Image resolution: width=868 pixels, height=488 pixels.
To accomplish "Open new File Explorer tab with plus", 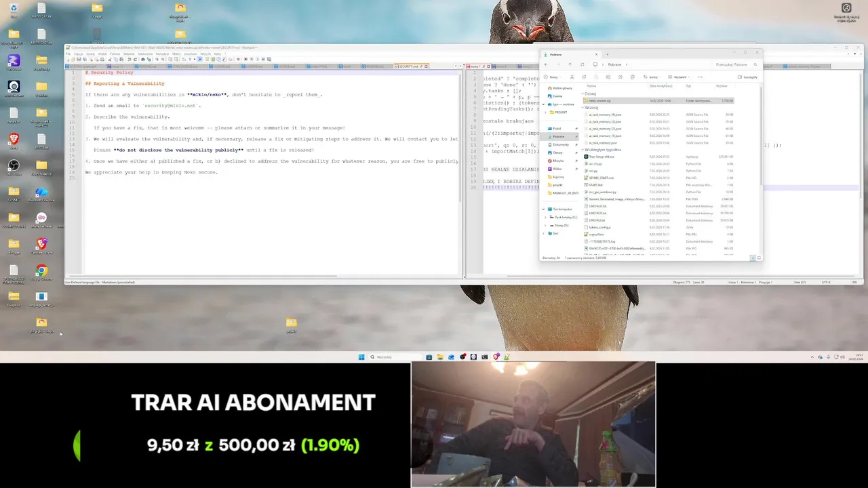I will [607, 54].
